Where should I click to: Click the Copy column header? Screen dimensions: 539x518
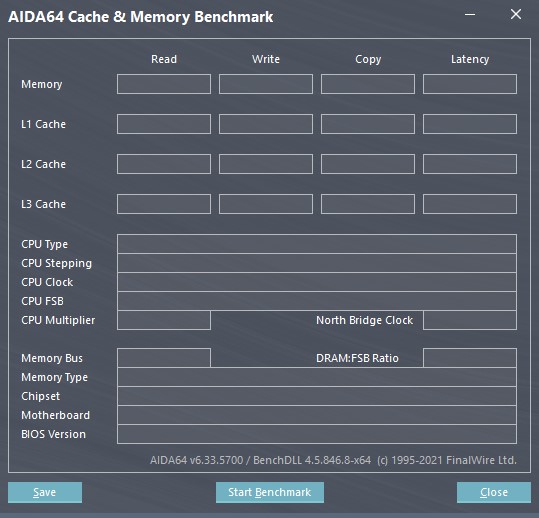[368, 59]
